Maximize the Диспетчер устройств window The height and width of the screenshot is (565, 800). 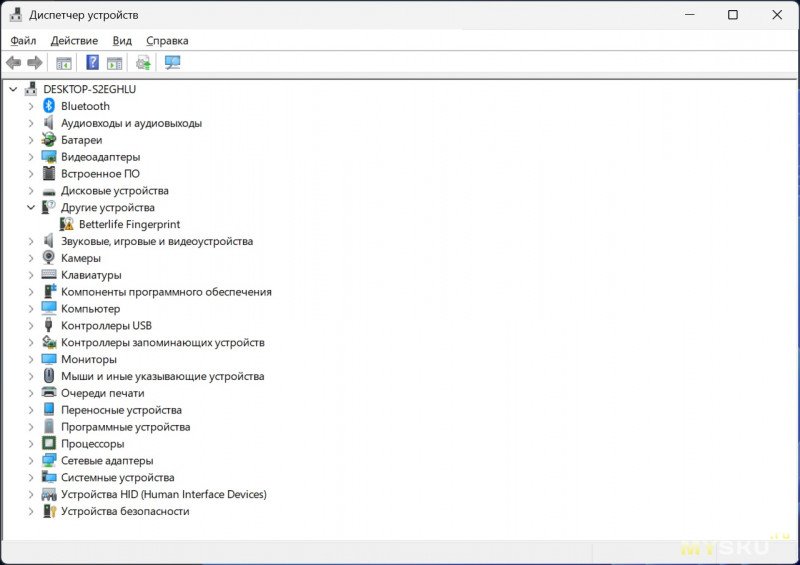pos(733,15)
